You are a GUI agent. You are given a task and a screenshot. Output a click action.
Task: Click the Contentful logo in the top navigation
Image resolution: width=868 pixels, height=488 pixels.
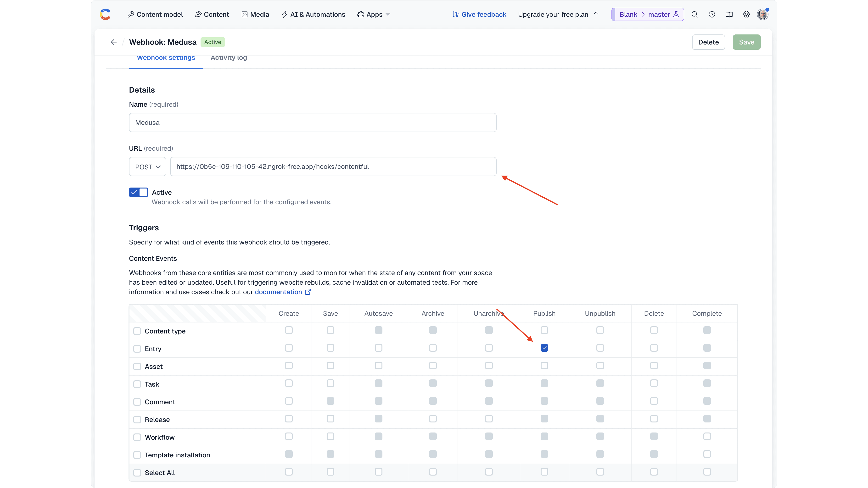pos(105,14)
